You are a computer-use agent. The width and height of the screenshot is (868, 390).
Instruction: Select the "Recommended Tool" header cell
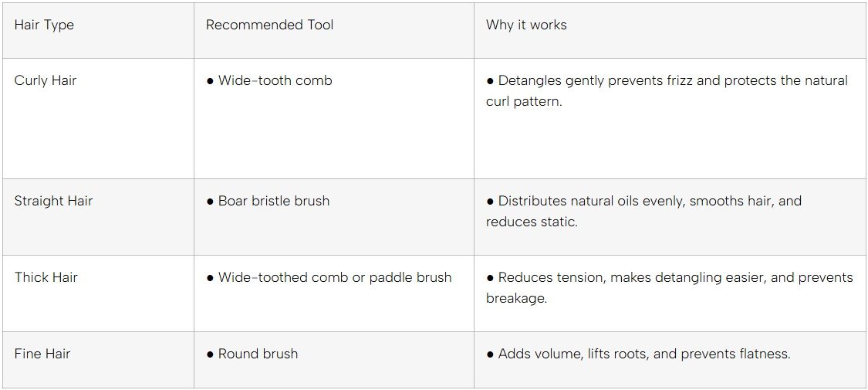click(x=269, y=25)
